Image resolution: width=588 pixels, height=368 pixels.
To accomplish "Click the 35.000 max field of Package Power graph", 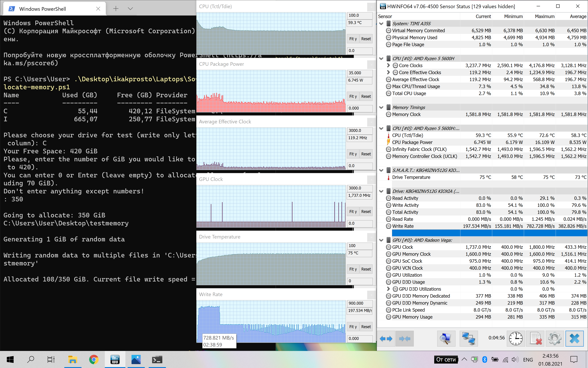I will (x=360, y=73).
